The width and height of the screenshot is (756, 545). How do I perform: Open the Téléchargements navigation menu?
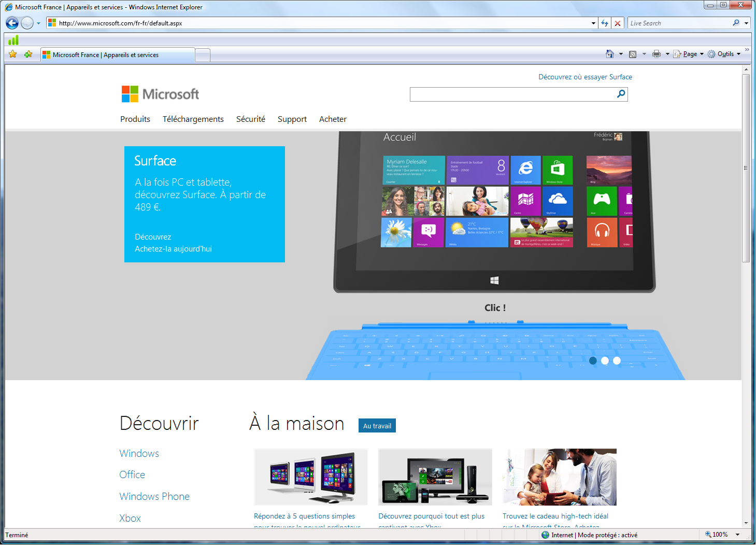[193, 119]
